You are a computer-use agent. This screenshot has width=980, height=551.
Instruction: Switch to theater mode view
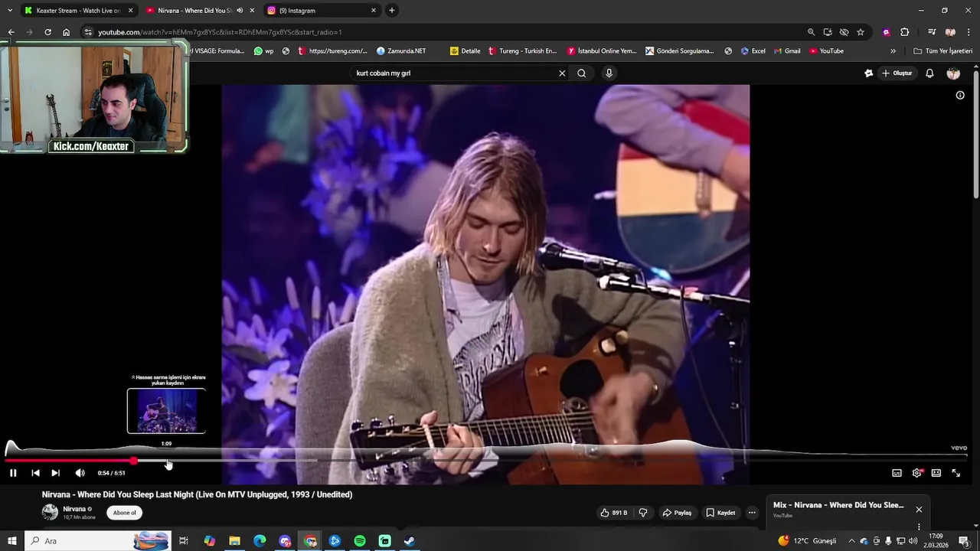936,473
